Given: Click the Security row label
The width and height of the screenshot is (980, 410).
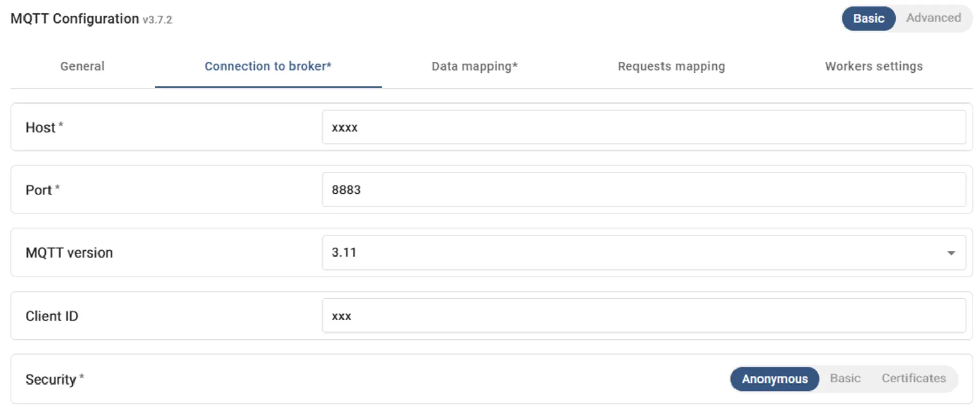Looking at the screenshot, I should [x=53, y=379].
